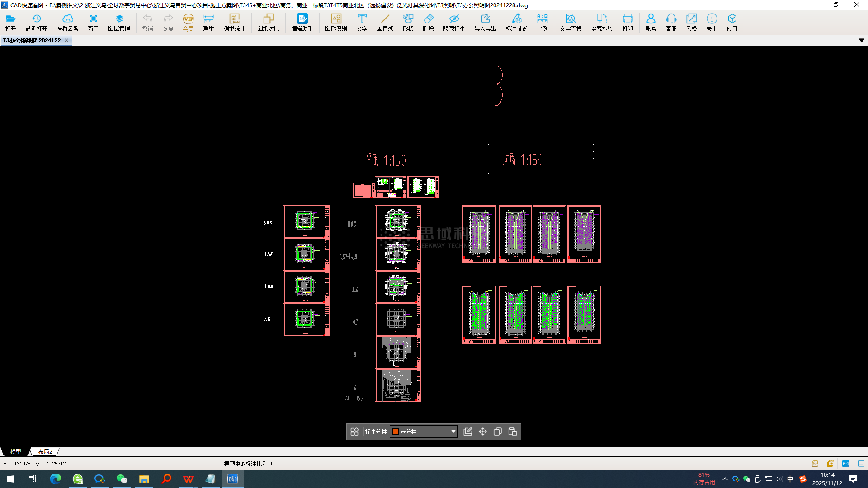Expand the tab list arrow at top right
The image size is (868, 488).
pyautogui.click(x=862, y=40)
